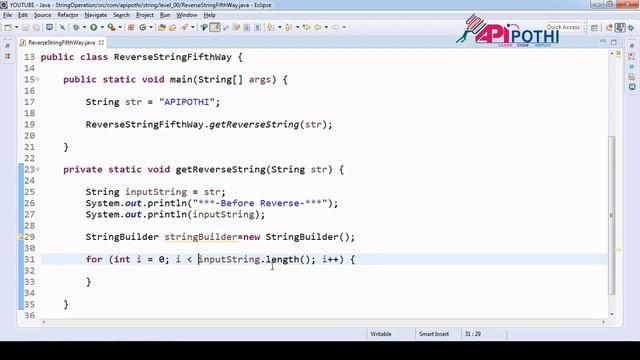This screenshot has width=640, height=360.
Task: Click the "Writable" status bar entry
Action: [x=381, y=334]
